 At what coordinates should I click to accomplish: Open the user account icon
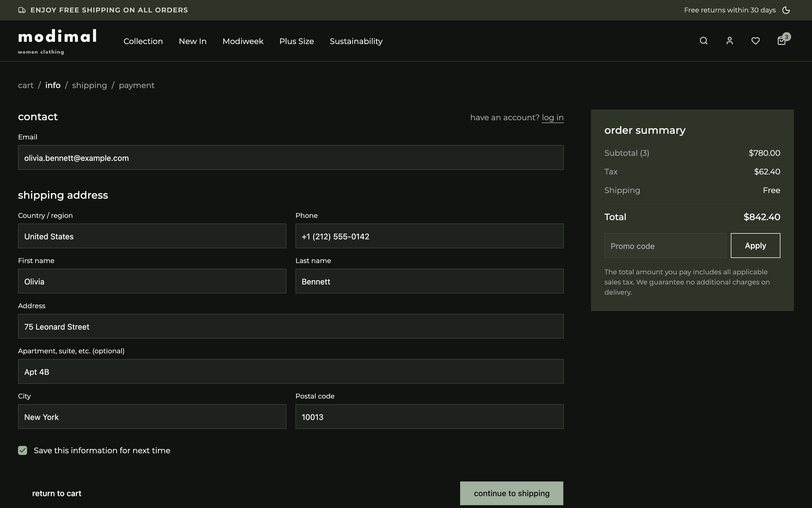[x=729, y=41]
